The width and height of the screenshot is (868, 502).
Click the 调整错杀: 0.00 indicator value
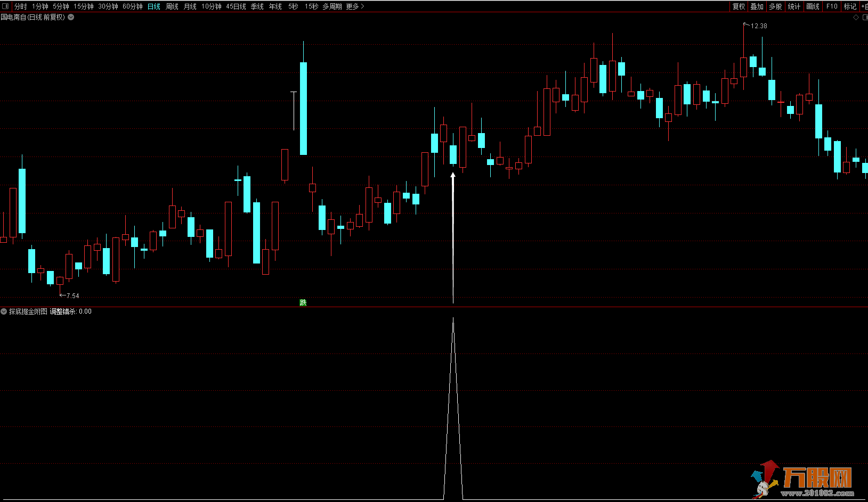coord(71,311)
